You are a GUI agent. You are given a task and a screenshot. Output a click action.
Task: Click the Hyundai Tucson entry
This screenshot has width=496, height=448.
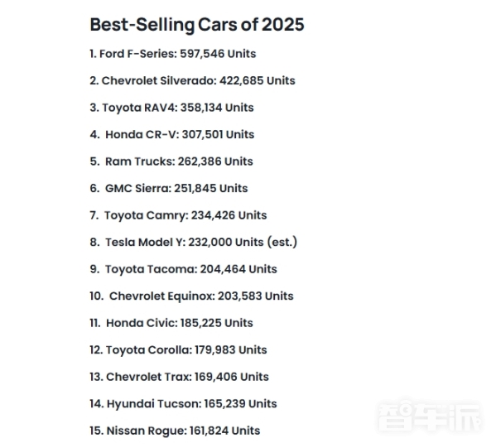[183, 404]
